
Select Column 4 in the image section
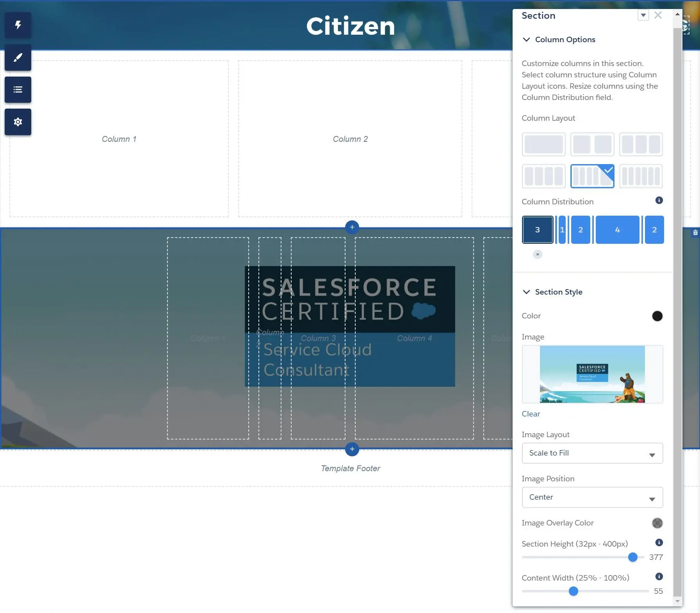[x=414, y=338]
